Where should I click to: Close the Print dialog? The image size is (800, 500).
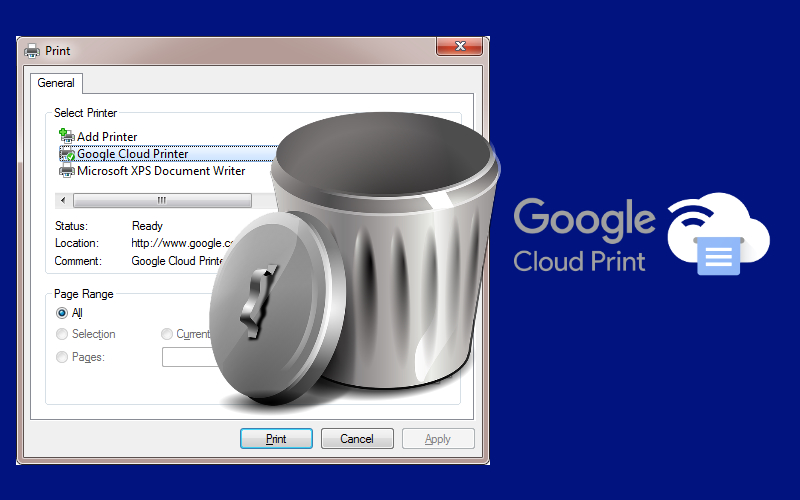click(x=459, y=46)
